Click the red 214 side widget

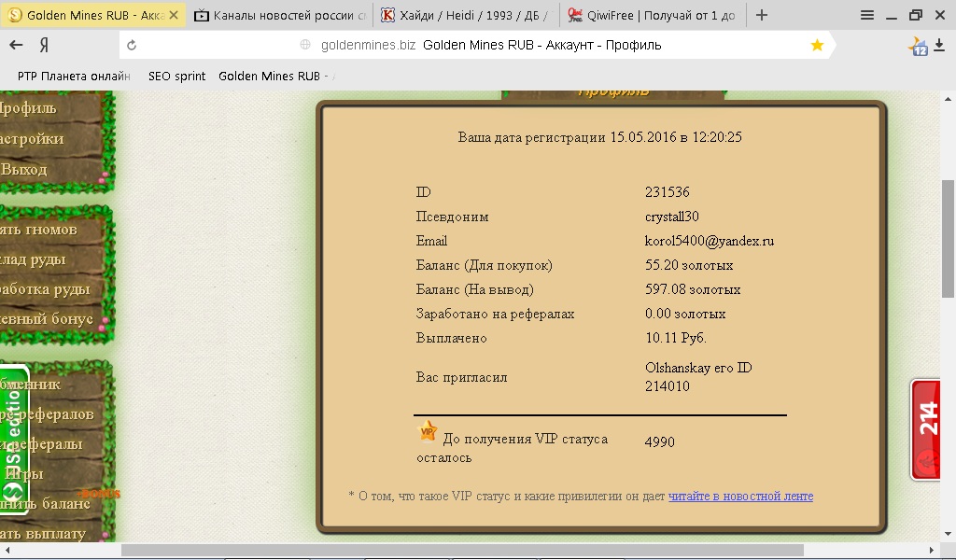[926, 430]
